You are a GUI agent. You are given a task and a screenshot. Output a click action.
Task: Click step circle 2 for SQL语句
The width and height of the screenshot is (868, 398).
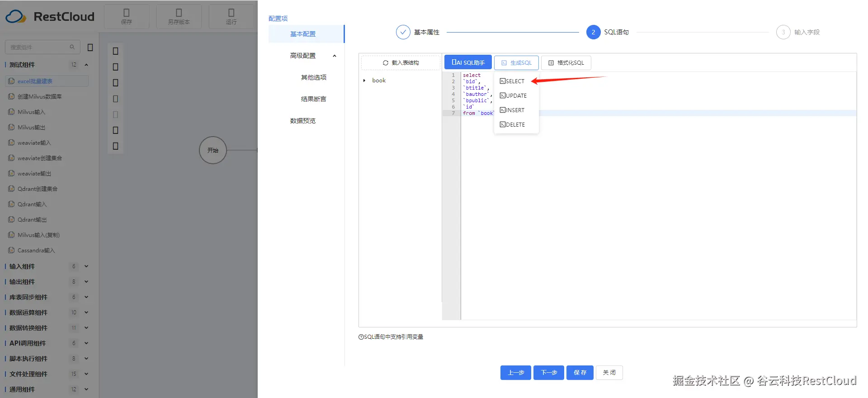[x=594, y=32]
